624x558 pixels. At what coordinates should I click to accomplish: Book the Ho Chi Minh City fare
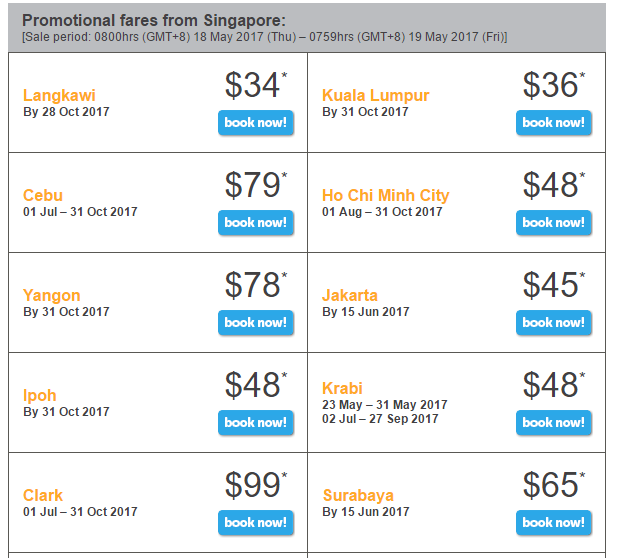click(554, 222)
